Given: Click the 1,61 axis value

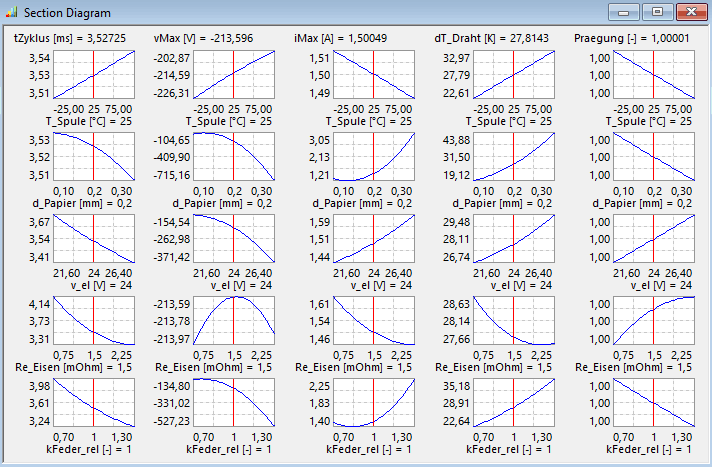Looking at the screenshot, I should click(x=319, y=304).
